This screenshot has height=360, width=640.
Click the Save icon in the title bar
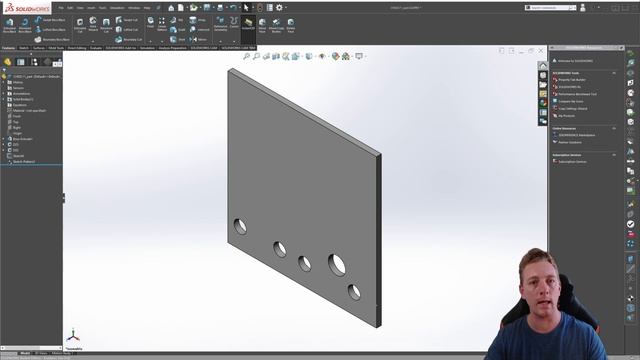click(x=207, y=7)
